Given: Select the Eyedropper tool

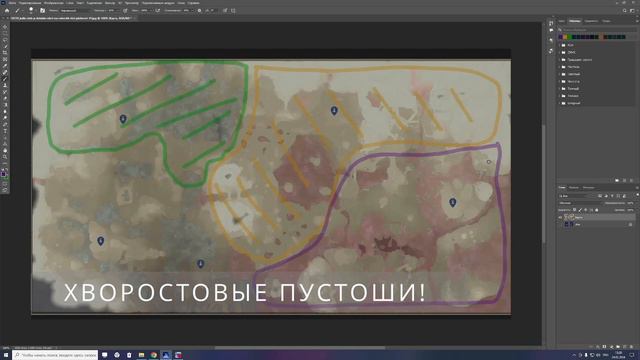Looking at the screenshot, I should 5,65.
